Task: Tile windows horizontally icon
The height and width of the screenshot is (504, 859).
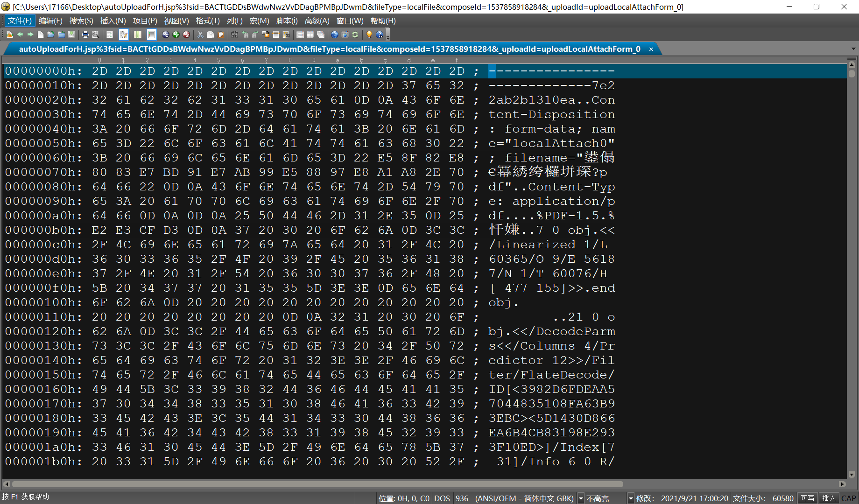Action: pos(300,35)
